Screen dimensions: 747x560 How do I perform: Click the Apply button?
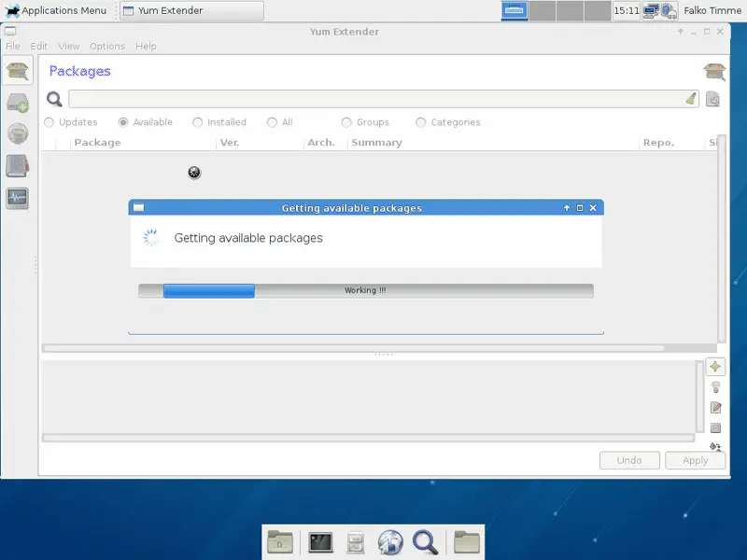click(x=695, y=460)
